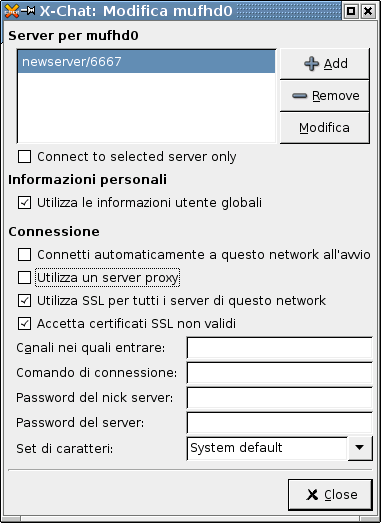This screenshot has width=381, height=523.
Task: Click the Modifica button
Action: tap(325, 128)
